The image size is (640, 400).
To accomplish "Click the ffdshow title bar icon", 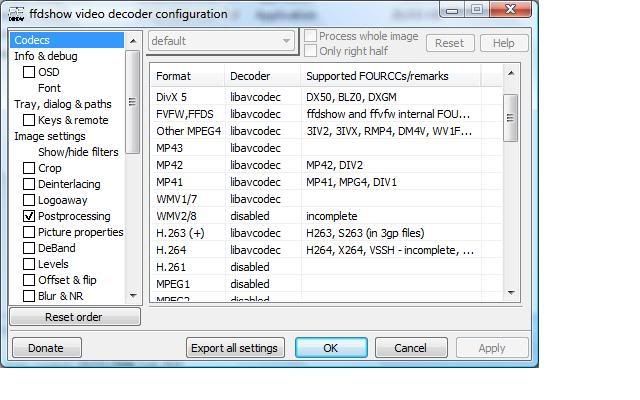I will 16,14.
